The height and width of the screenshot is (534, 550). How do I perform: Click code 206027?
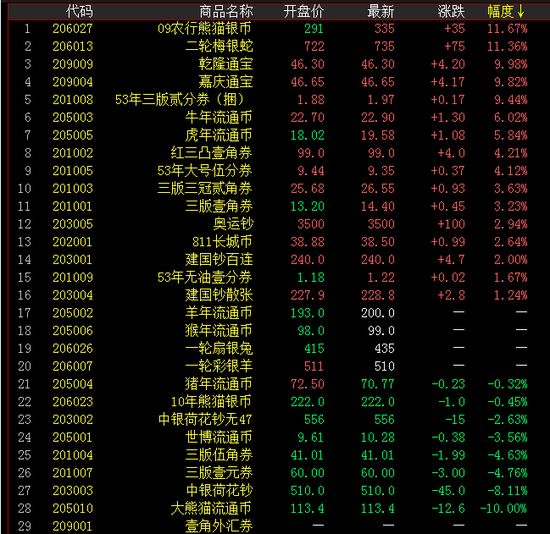[73, 29]
